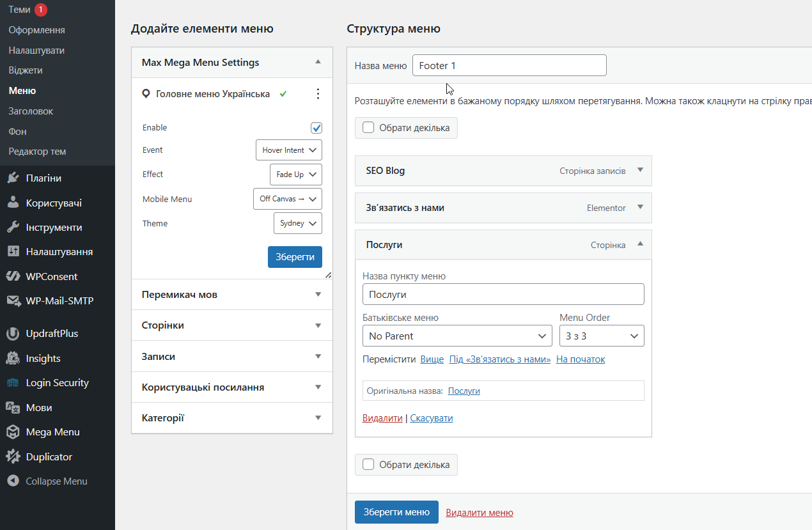
Task: Open the Event Hover Intent dropdown
Action: (288, 150)
